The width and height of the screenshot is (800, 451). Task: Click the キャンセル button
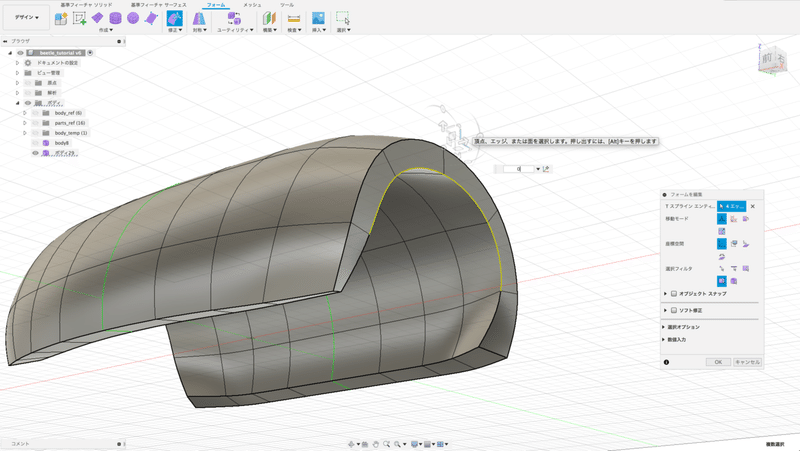(747, 362)
